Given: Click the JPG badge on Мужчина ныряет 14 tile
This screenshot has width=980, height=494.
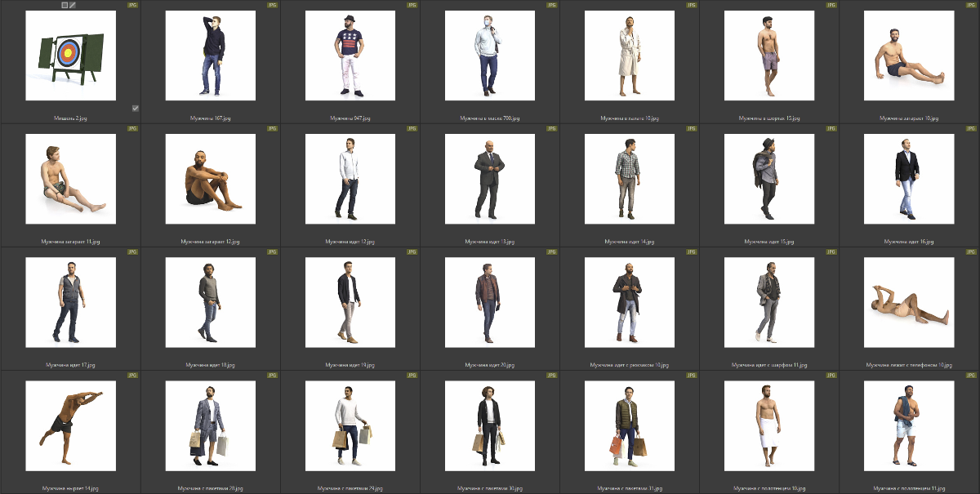Looking at the screenshot, I should (132, 375).
